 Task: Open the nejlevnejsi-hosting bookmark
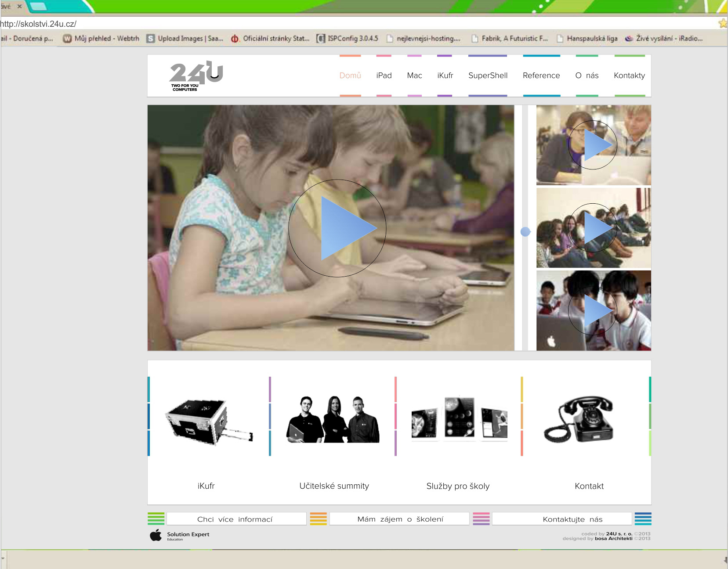pyautogui.click(x=424, y=39)
